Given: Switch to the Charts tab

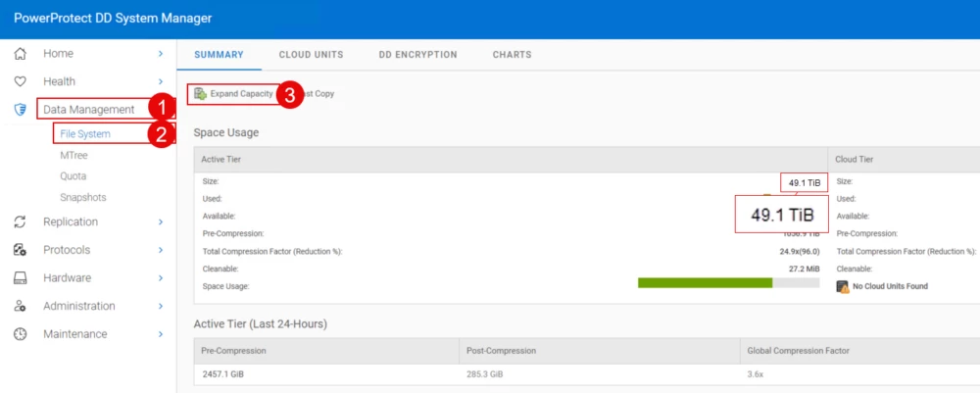Looking at the screenshot, I should pos(512,54).
